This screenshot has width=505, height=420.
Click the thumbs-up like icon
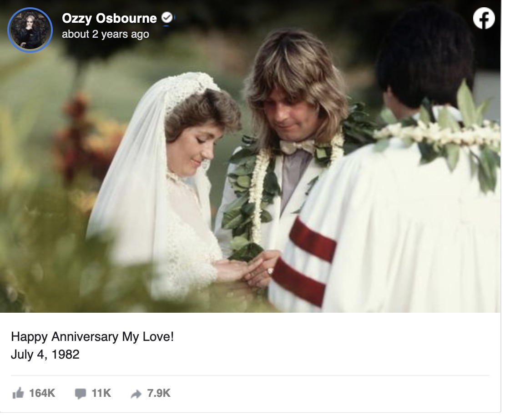(18, 394)
